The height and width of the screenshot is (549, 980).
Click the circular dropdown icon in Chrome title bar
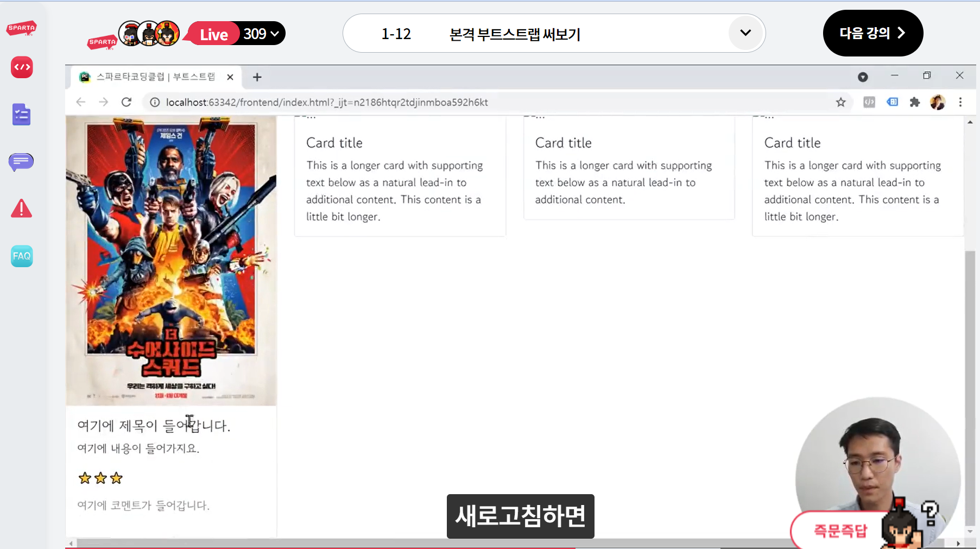click(863, 77)
